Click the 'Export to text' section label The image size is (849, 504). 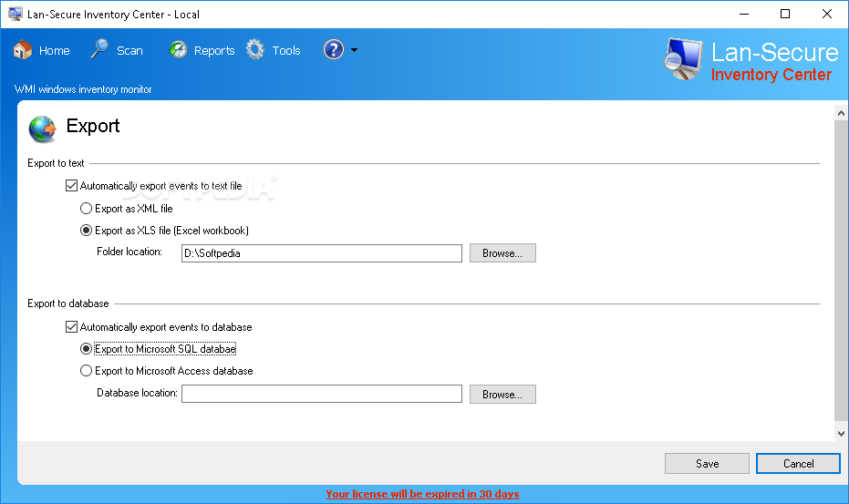(x=56, y=163)
